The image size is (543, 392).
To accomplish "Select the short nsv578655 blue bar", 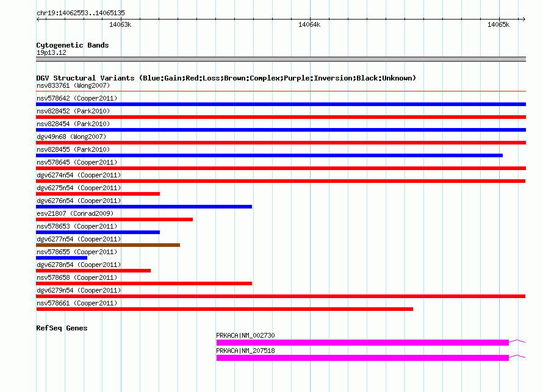I will click(62, 258).
